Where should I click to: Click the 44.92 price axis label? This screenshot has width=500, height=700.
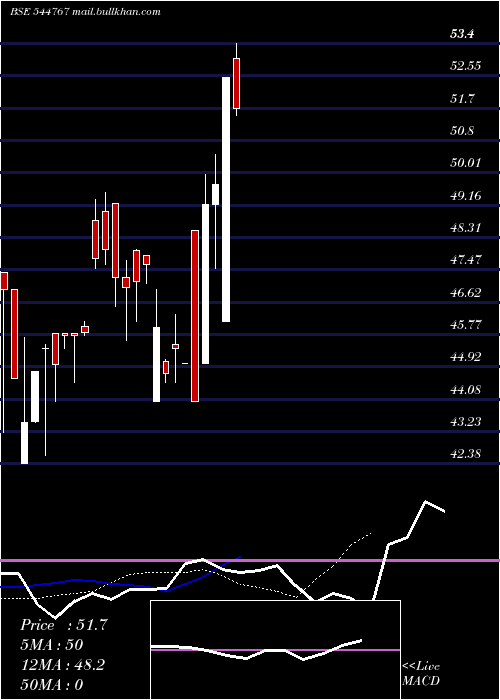coord(466,357)
